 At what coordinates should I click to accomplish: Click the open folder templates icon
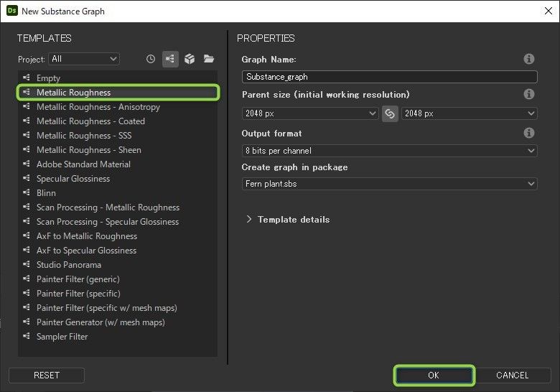click(209, 59)
